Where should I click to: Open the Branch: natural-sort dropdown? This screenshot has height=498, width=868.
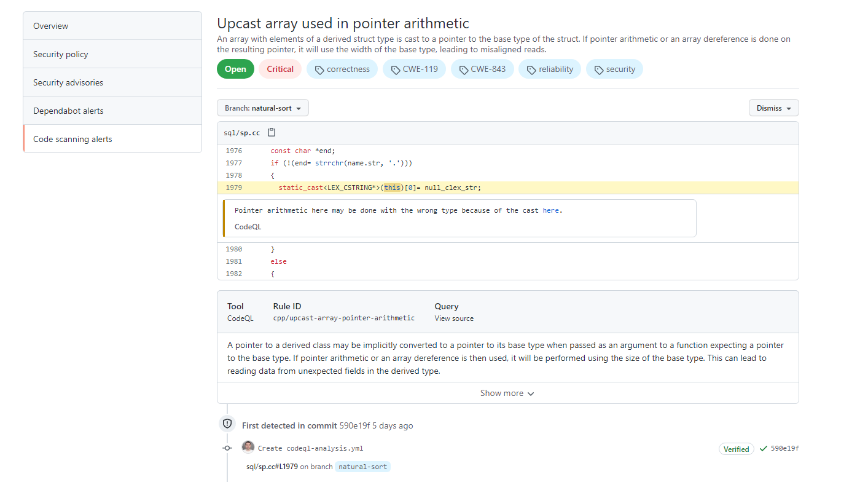263,108
